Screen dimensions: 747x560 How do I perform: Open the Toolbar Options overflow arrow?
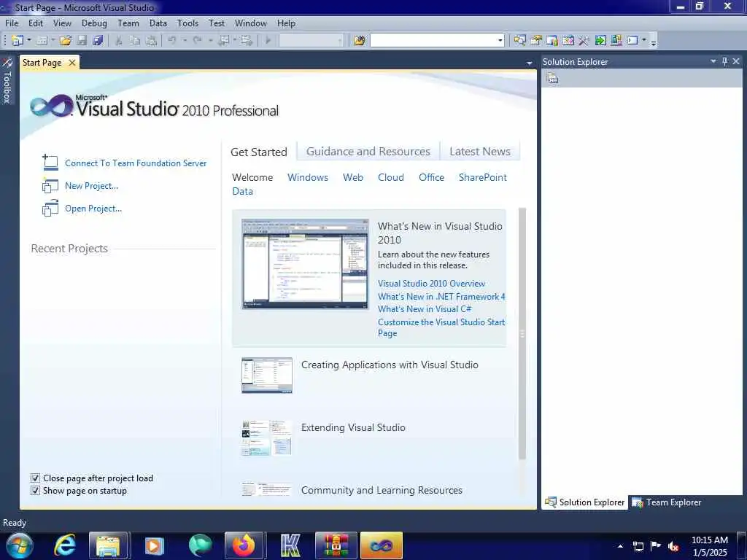point(654,42)
